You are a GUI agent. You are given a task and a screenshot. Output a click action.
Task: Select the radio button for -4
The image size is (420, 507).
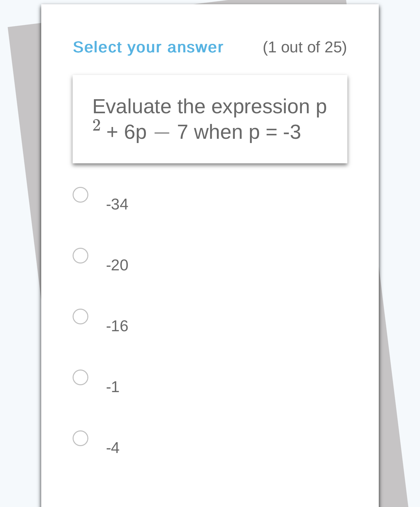click(80, 439)
